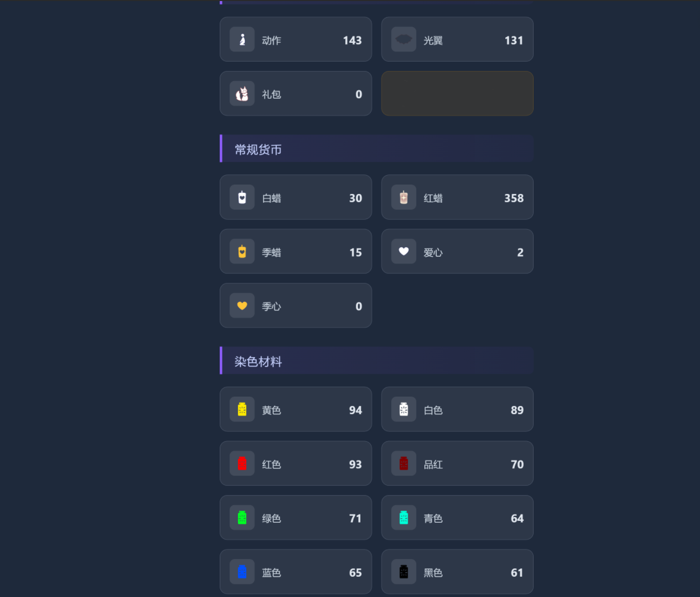Click the 爱心 white heart icon
Viewport: 700px width, 597px height.
pyautogui.click(x=403, y=251)
